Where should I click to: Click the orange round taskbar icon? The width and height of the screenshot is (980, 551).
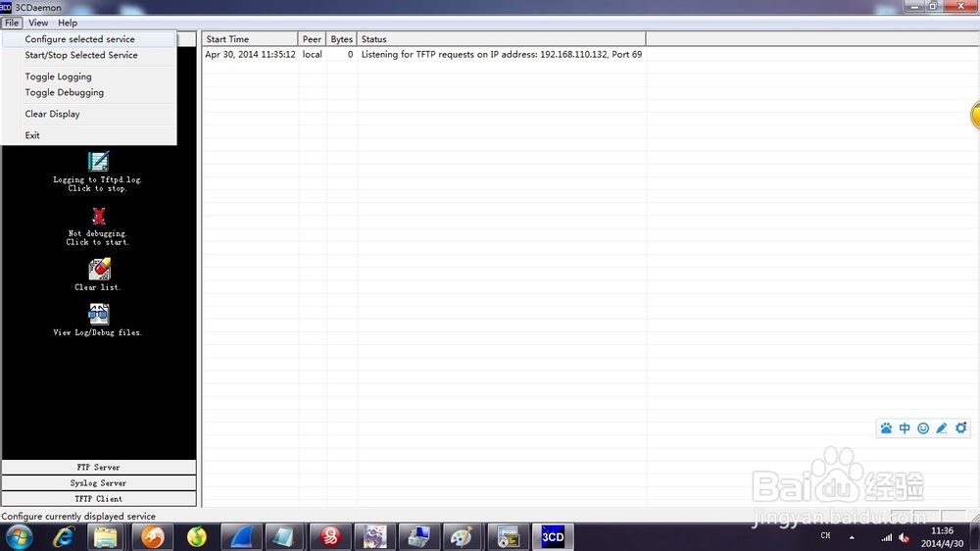tap(153, 537)
